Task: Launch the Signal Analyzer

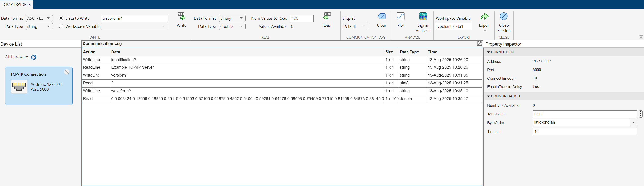Action: pos(423,17)
